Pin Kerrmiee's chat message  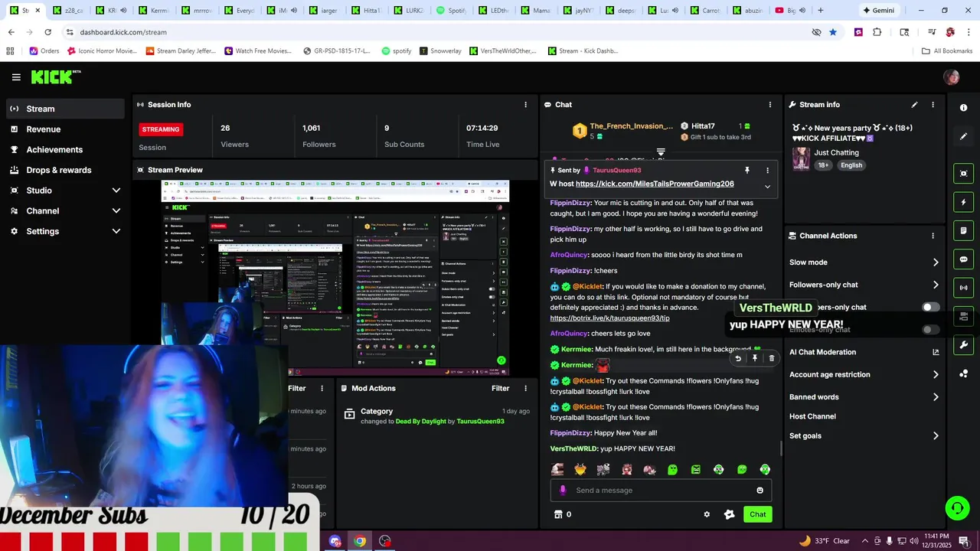(x=755, y=358)
